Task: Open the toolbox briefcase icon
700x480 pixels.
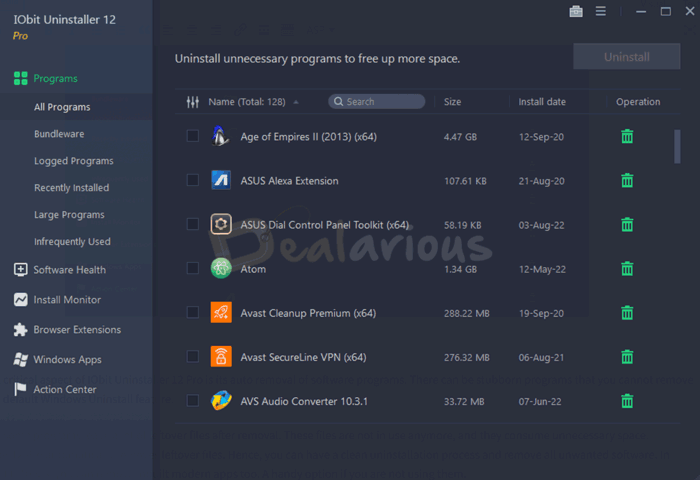Action: 576,11
